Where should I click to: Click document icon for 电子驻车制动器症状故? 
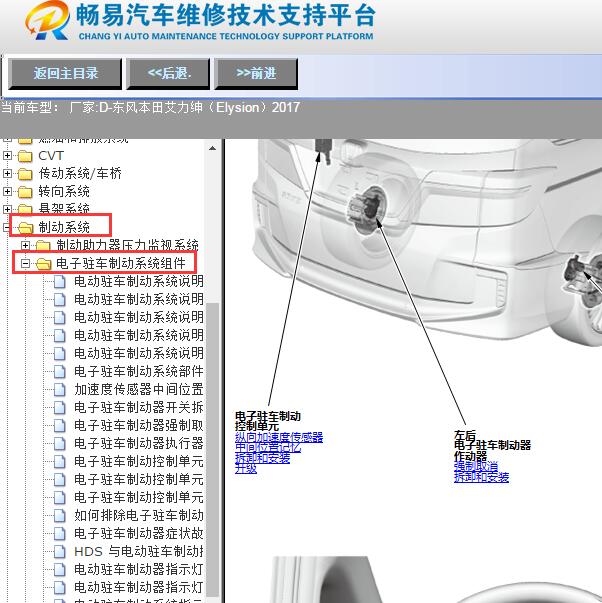pos(60,533)
